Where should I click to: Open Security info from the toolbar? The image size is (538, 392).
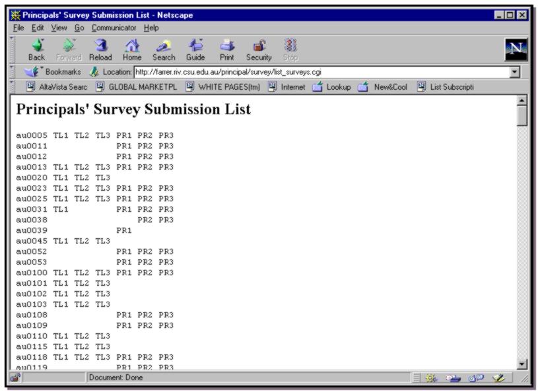tap(259, 50)
